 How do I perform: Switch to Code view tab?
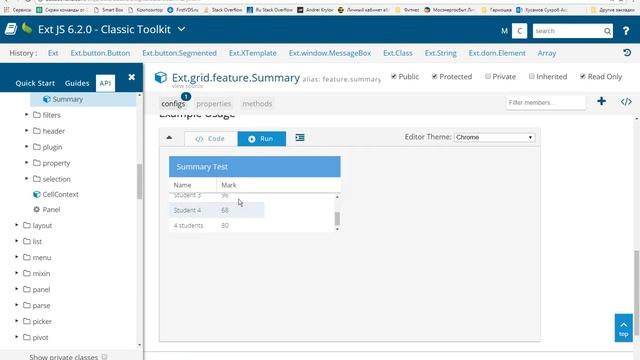tap(211, 139)
